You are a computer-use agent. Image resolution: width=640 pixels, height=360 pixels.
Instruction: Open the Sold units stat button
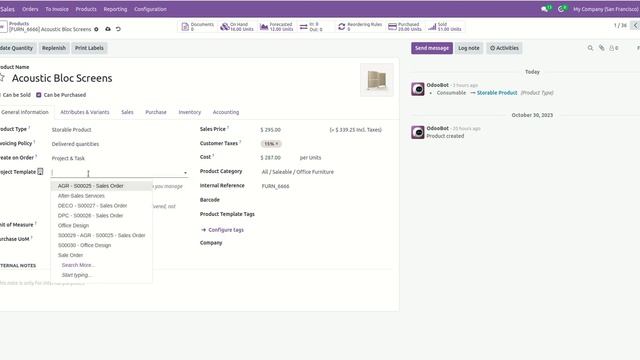click(x=444, y=27)
